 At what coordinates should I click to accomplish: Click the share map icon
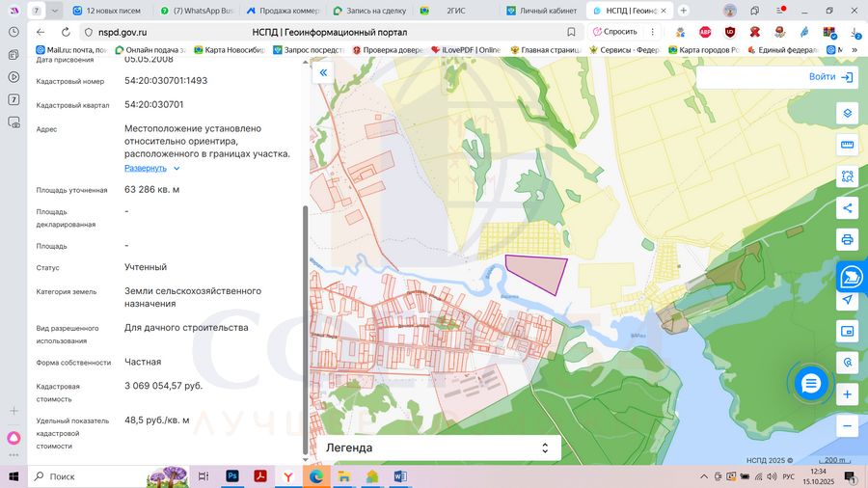pos(848,207)
